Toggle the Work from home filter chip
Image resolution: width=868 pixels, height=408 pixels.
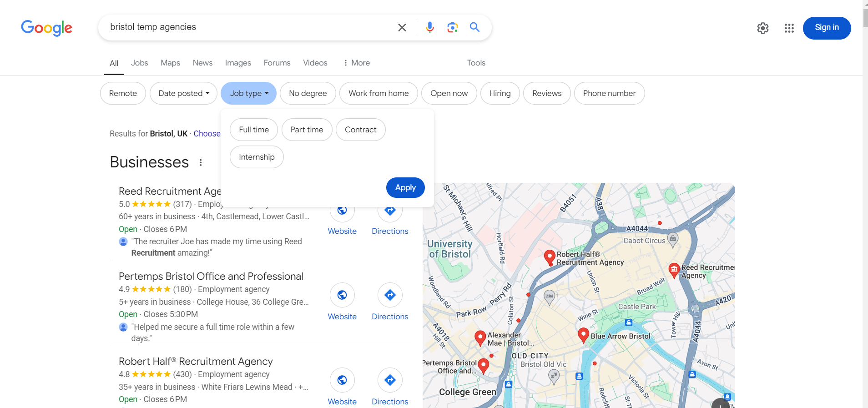(x=378, y=93)
